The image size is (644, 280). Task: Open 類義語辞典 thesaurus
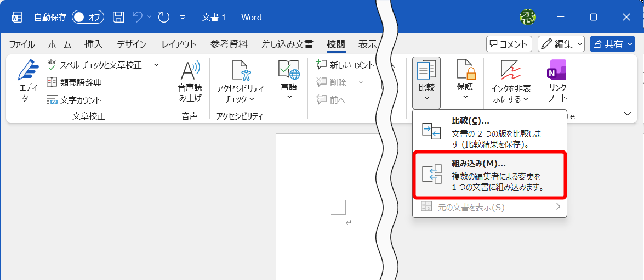tap(74, 82)
